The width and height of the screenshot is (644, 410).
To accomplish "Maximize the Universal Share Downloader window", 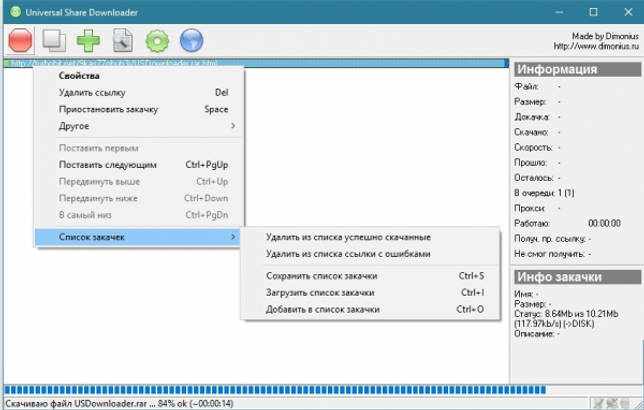I will [x=593, y=12].
